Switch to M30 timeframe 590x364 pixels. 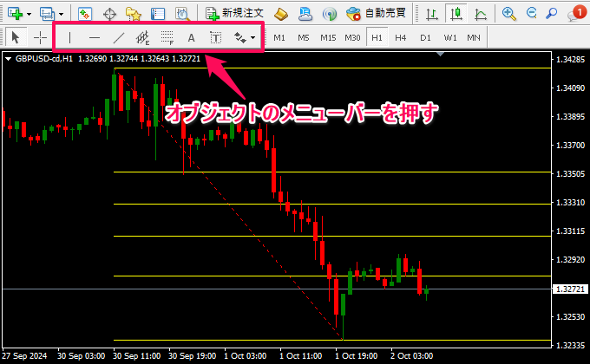tap(352, 37)
